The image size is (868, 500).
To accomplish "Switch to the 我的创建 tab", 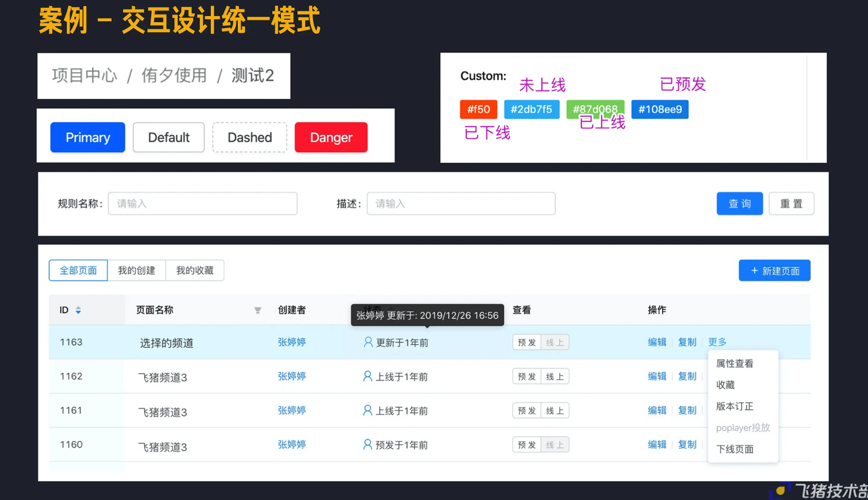I will pos(136,271).
